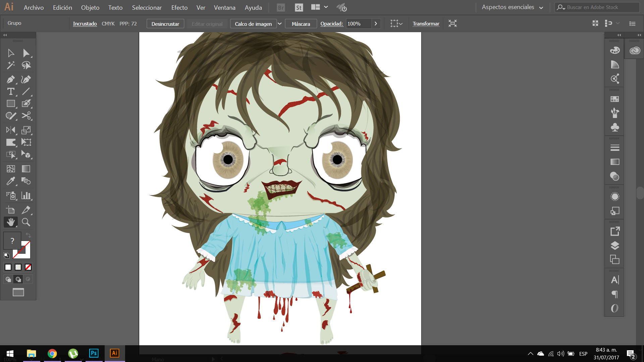This screenshot has width=644, height=362.
Task: Open the Texto menu
Action: [115, 7]
